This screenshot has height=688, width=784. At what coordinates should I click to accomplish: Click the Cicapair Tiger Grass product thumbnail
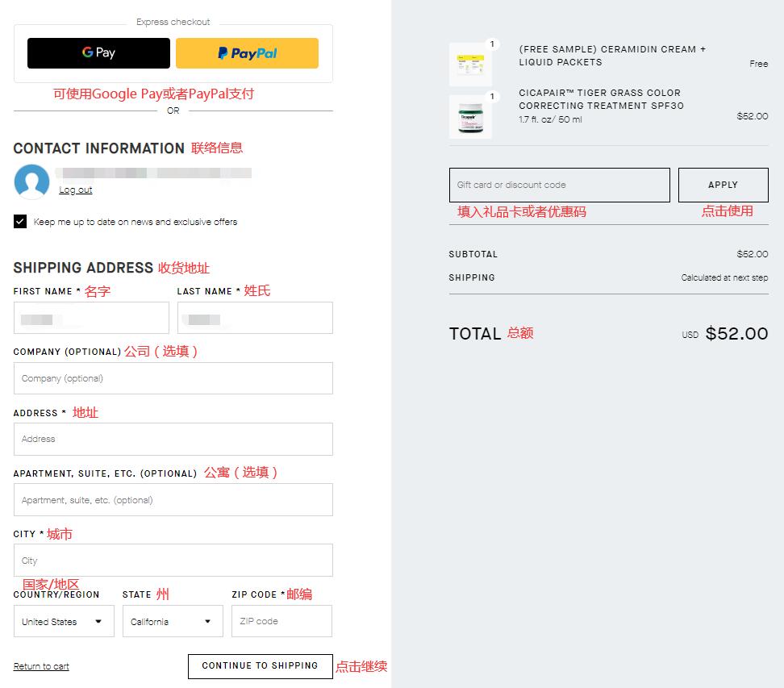tap(470, 117)
